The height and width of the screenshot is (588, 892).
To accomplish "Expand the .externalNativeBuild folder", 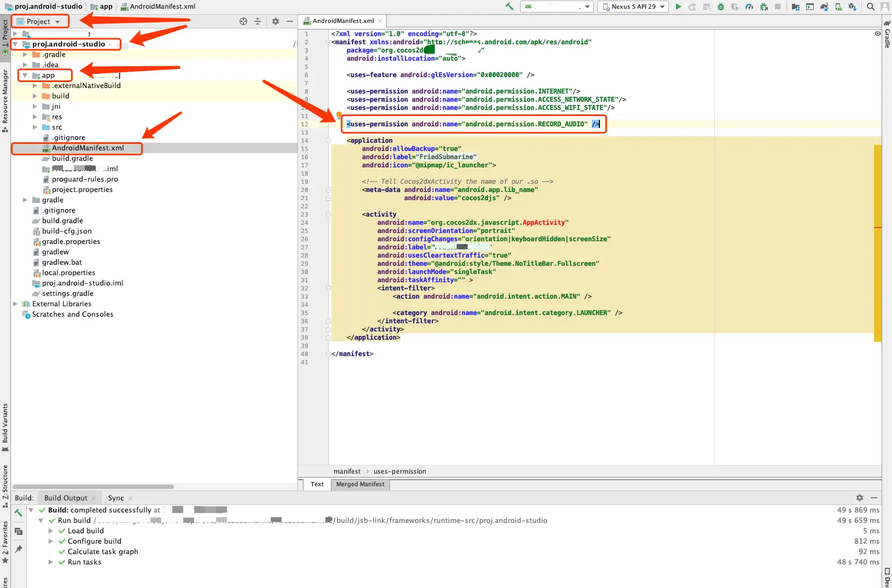I will (x=35, y=85).
